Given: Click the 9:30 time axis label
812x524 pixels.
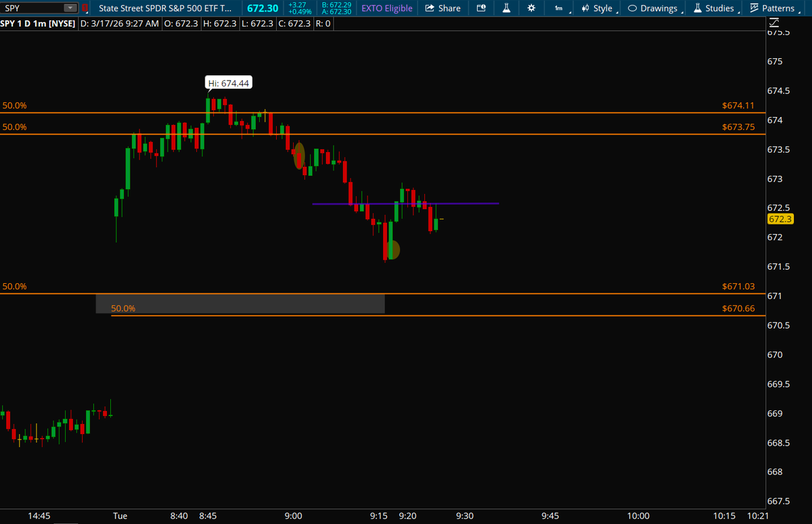Looking at the screenshot, I should [465, 516].
